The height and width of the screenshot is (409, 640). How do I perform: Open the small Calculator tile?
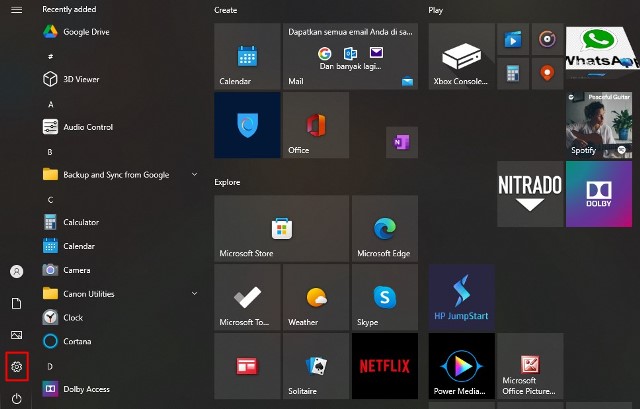pos(513,73)
